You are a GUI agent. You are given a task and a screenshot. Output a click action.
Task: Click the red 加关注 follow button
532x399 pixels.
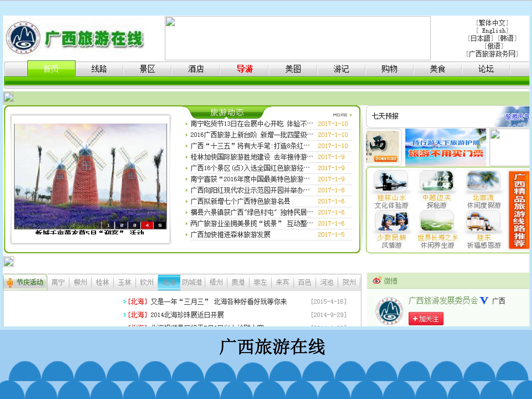point(426,319)
